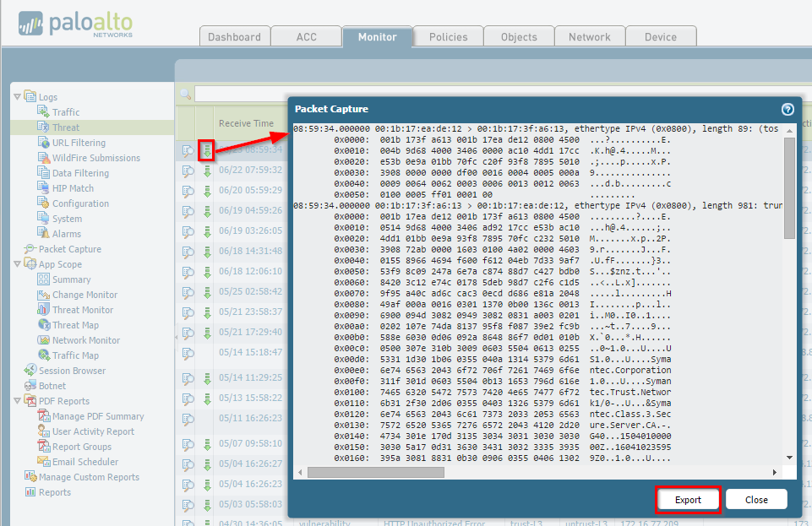This screenshot has width=812, height=526.
Task: Open Traffic logs in sidebar
Action: pos(66,112)
